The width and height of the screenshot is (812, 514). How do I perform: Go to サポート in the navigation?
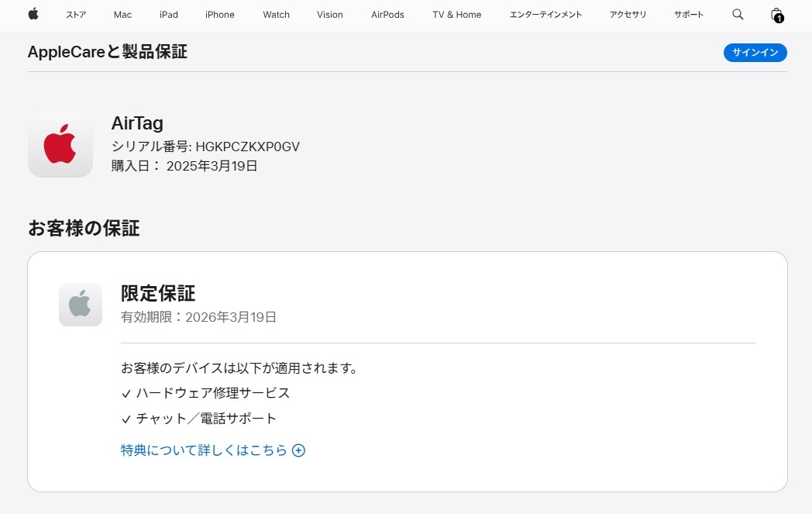pyautogui.click(x=689, y=15)
